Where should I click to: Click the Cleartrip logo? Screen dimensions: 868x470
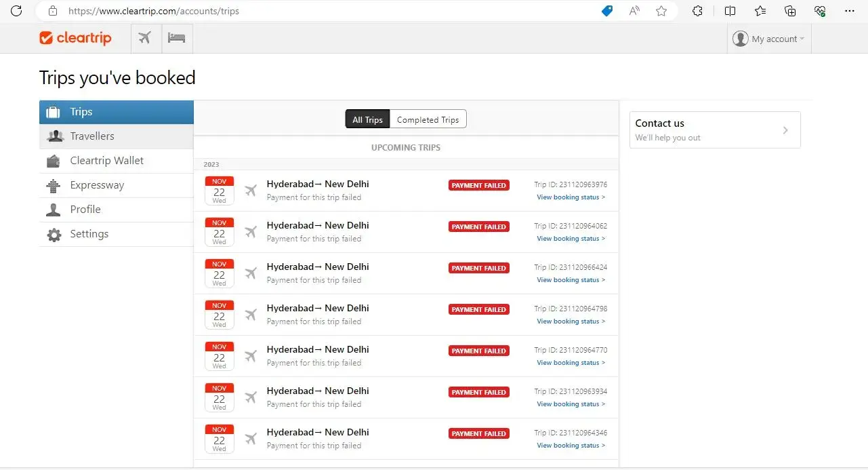(75, 38)
